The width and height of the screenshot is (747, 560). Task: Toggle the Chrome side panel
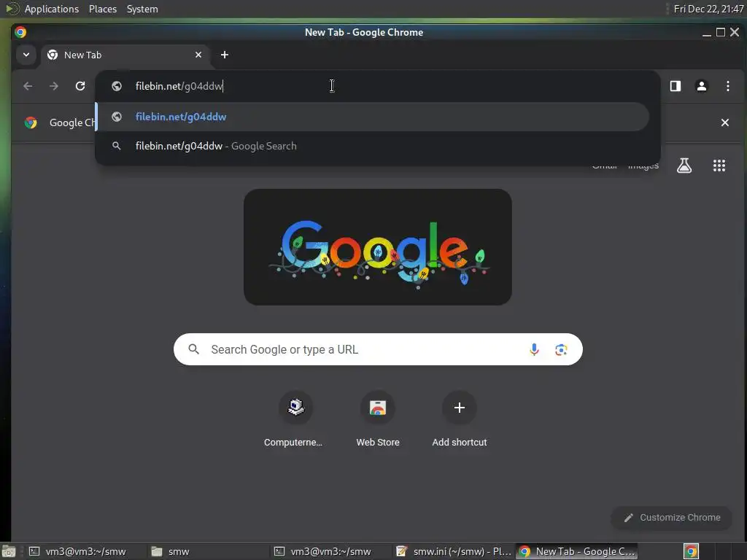point(675,86)
